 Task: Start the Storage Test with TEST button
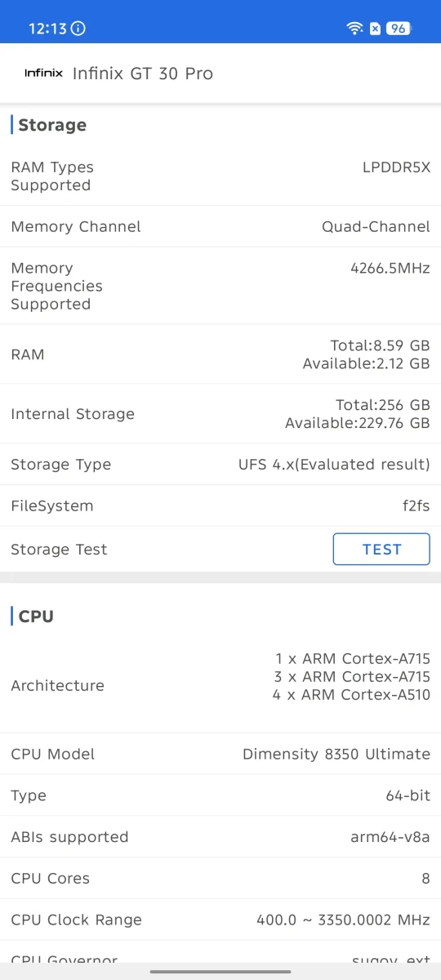pos(381,549)
